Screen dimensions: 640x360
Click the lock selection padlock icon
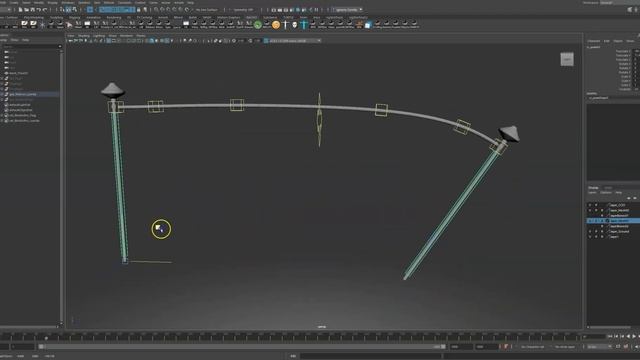tap(139, 9)
